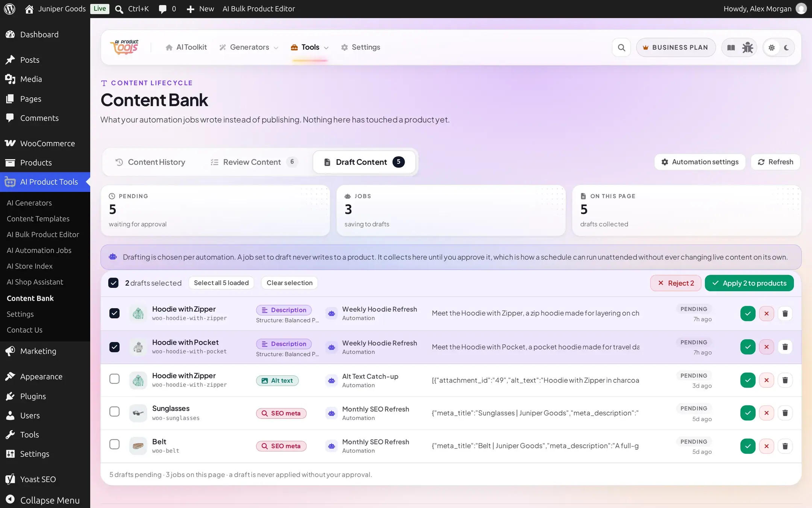The width and height of the screenshot is (812, 508).
Task: Open Automation settings
Action: [x=700, y=162]
